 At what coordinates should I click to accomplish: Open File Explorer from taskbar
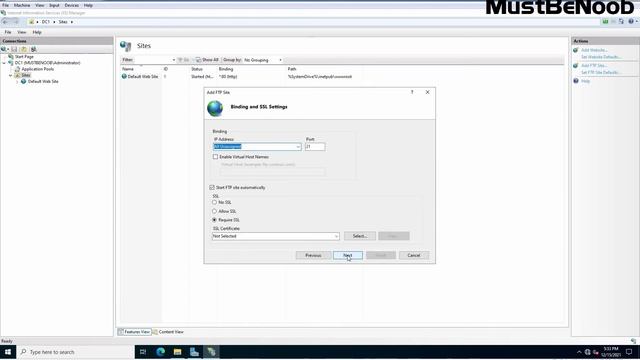point(177,351)
